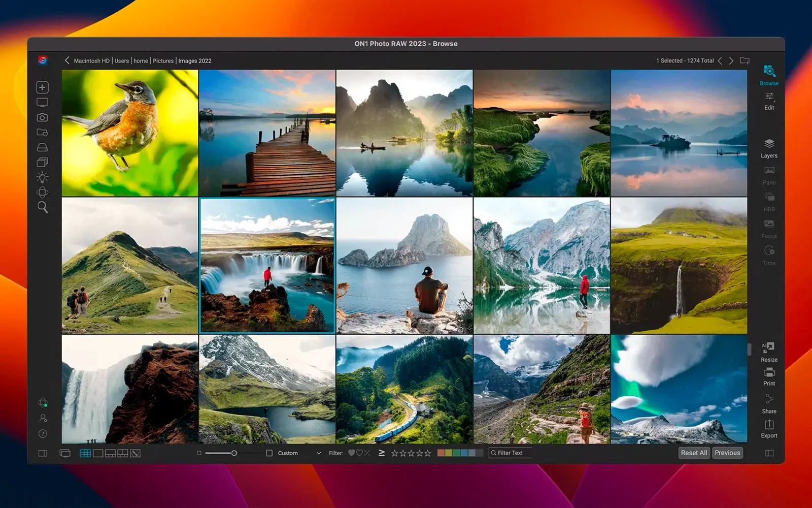
Task: Toggle the right panel visibility icon
Action: pyautogui.click(x=769, y=453)
